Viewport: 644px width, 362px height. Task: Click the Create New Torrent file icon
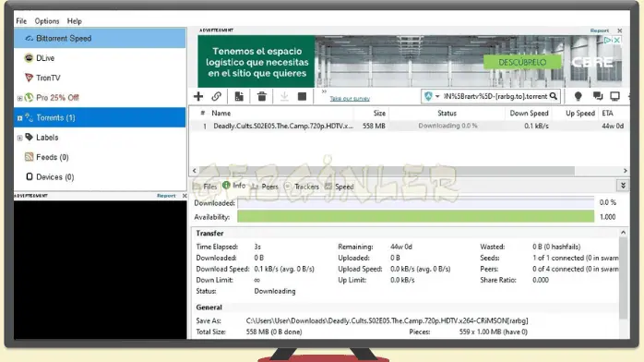239,96
